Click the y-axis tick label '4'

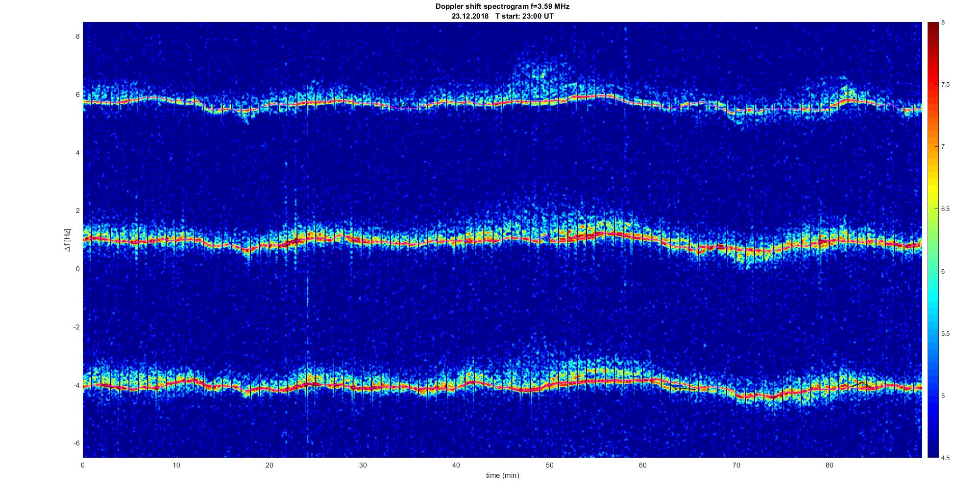[x=77, y=153]
